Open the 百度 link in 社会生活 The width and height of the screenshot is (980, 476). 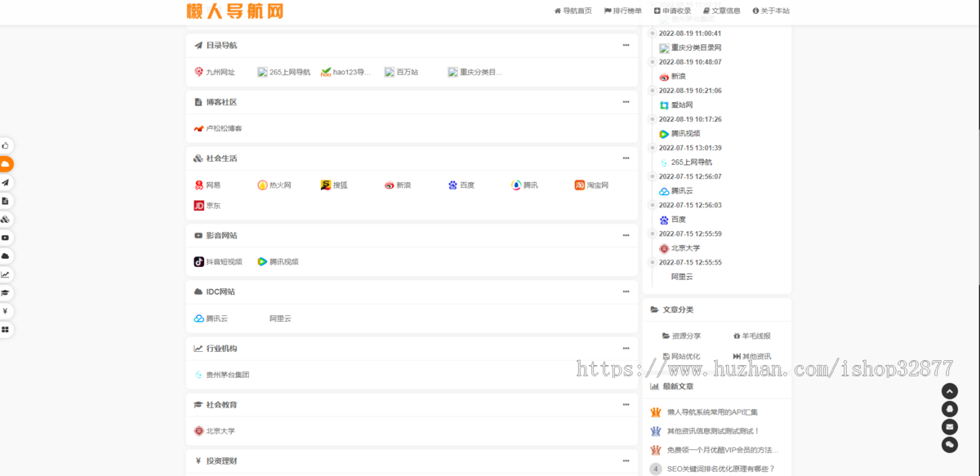461,185
